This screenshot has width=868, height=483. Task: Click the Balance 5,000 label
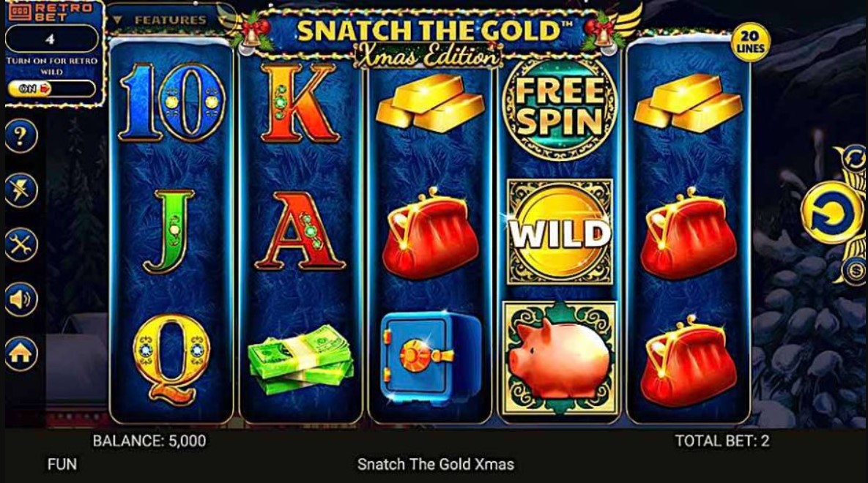click(149, 441)
